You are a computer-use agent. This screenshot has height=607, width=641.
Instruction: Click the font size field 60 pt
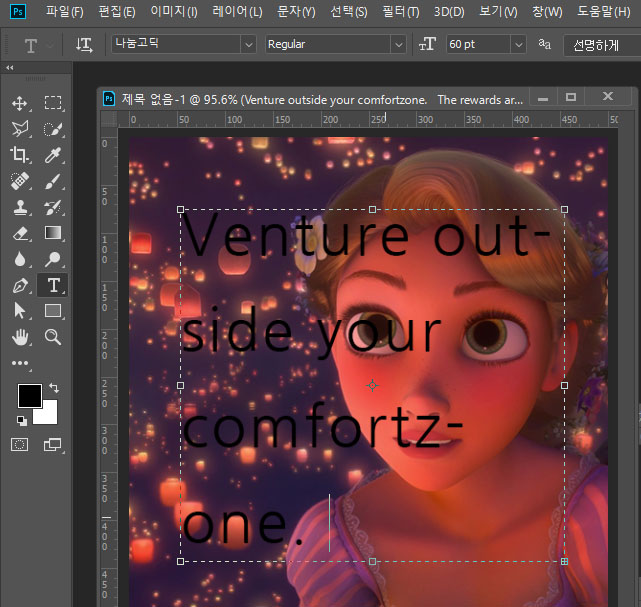tap(478, 45)
